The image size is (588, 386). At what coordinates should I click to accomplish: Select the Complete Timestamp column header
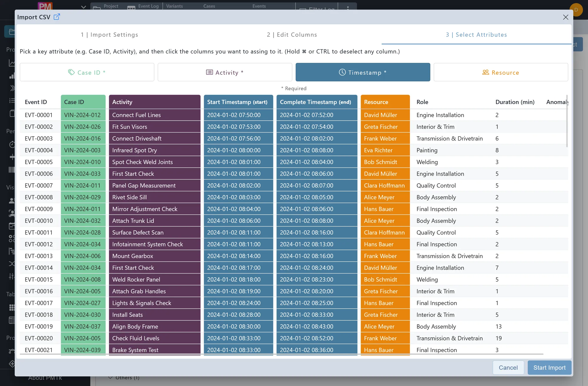(x=317, y=102)
